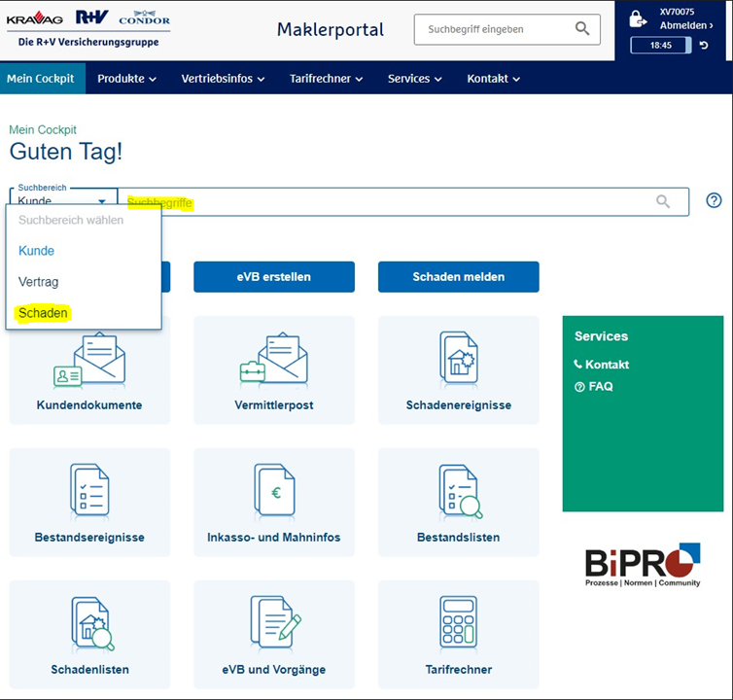Viewport: 733px width, 700px height.
Task: Click the eVB erstellen button
Action: [x=273, y=277]
